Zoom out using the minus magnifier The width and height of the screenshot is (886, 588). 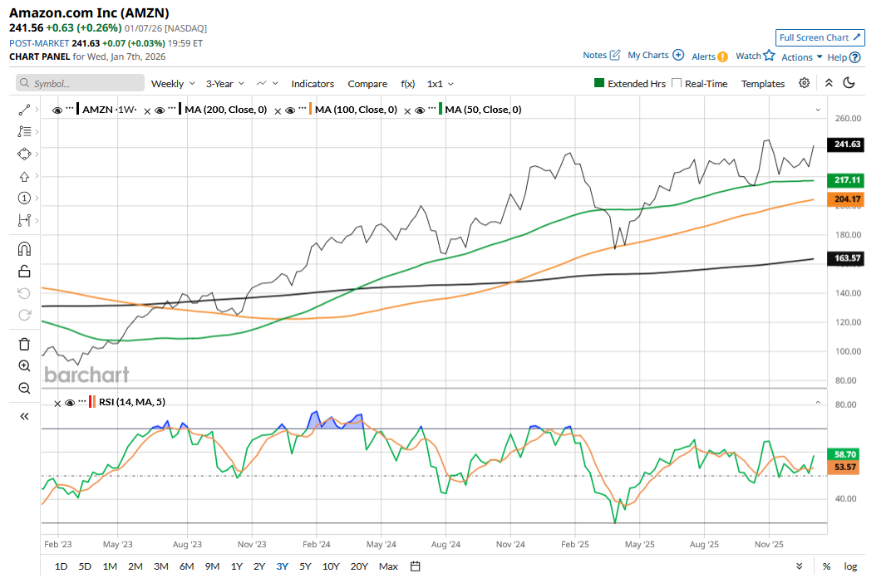[24, 388]
